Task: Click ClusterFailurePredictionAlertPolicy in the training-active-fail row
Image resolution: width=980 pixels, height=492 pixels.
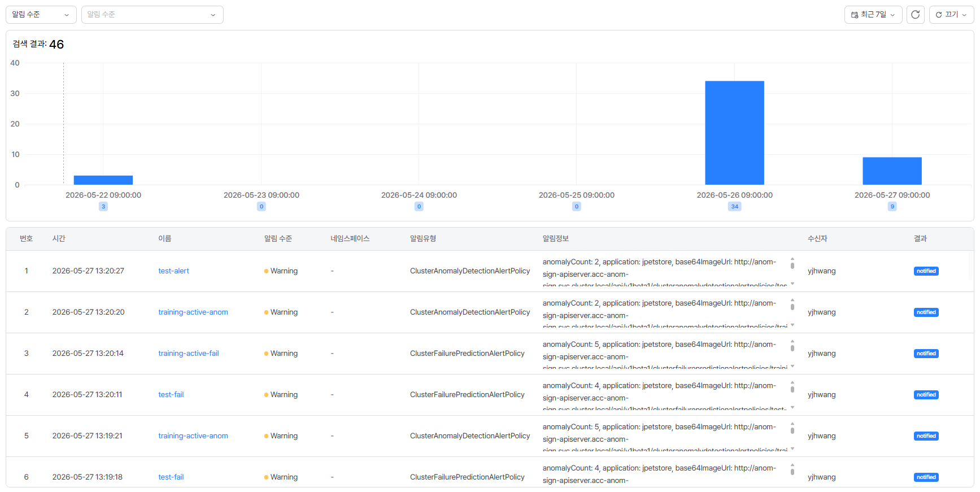Action: point(467,354)
